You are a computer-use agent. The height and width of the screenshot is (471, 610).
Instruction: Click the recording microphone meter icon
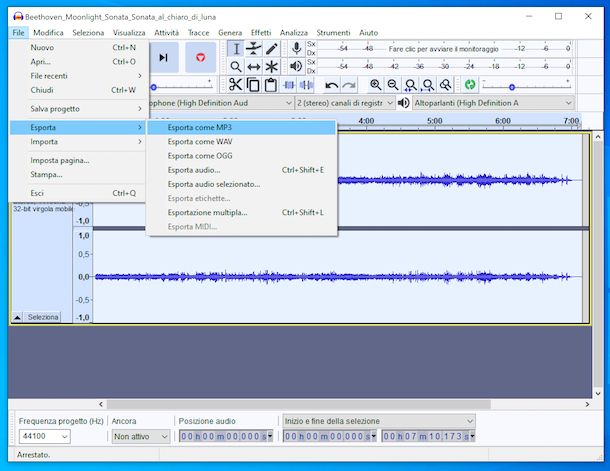pyautogui.click(x=296, y=49)
